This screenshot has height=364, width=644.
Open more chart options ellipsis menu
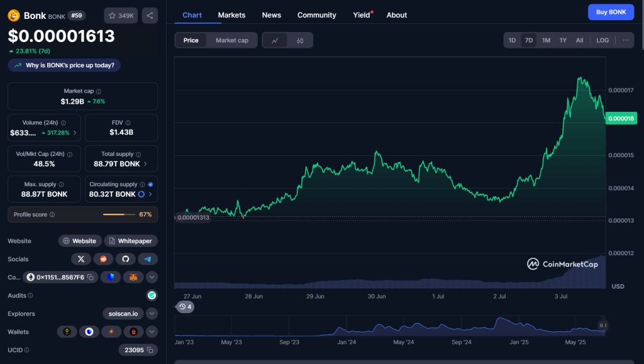(626, 40)
